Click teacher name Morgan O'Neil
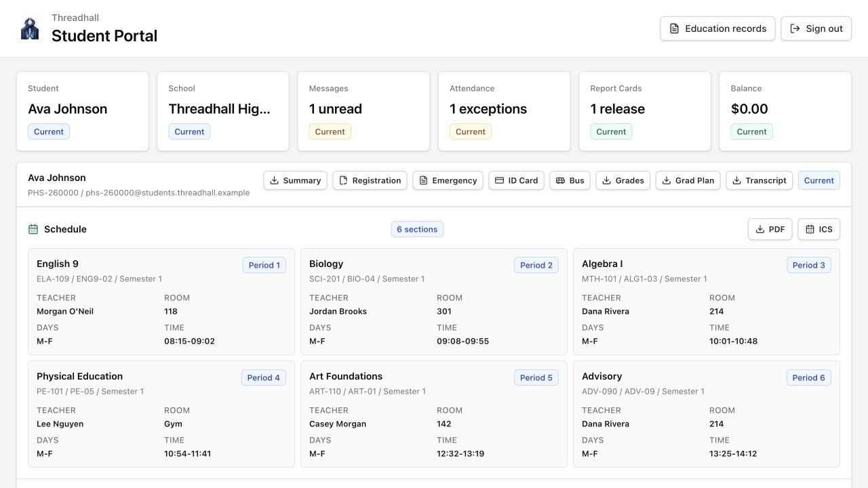 point(65,311)
